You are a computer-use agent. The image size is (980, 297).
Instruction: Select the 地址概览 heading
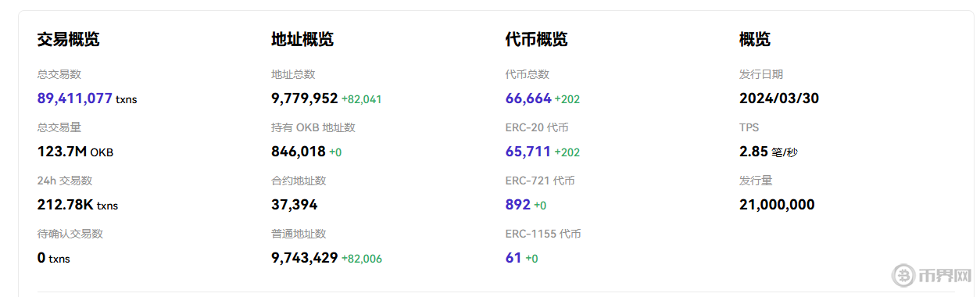click(302, 40)
